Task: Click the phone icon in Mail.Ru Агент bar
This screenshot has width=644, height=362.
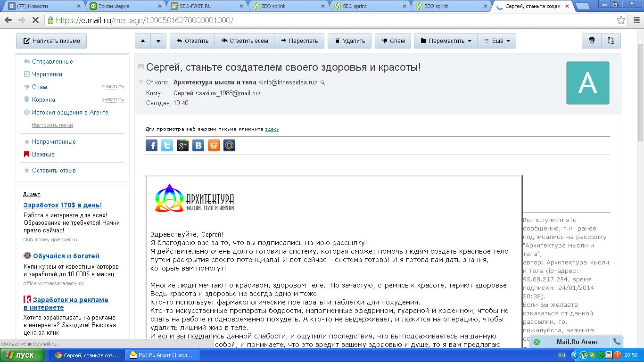Action: (617, 342)
